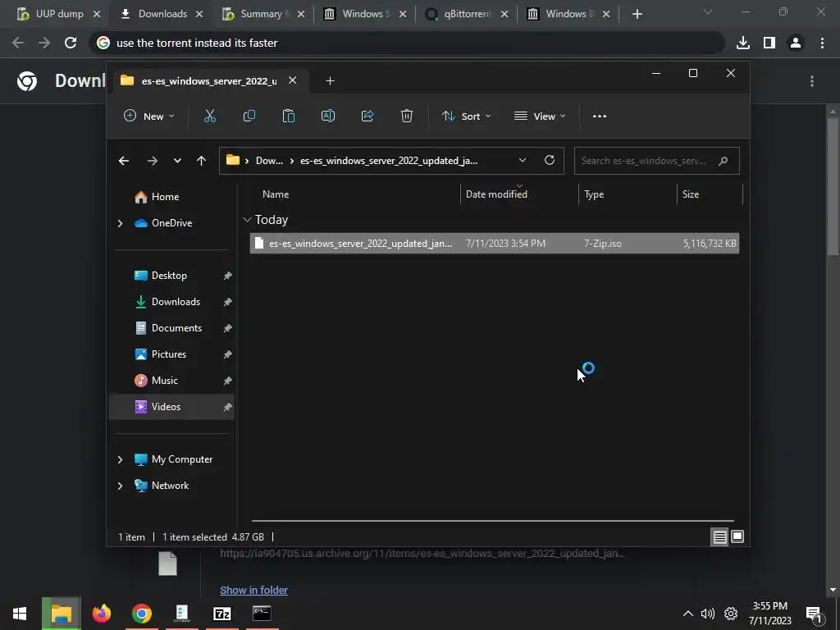This screenshot has height=630, width=840.
Task: Click the Show in folder link
Action: point(254,591)
